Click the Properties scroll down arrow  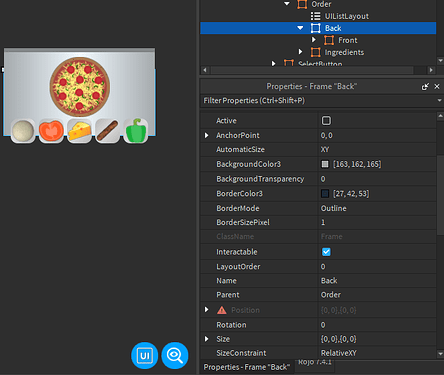point(440,353)
